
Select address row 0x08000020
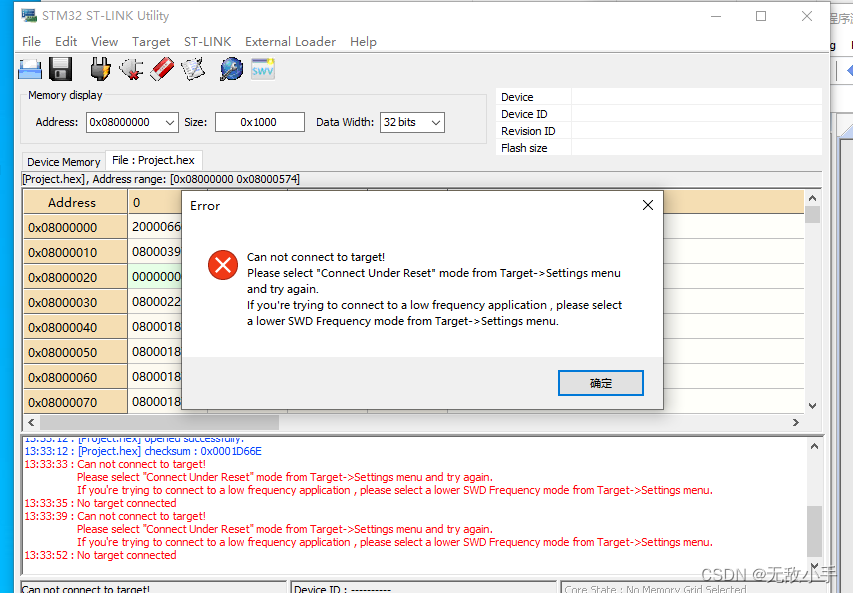click(x=75, y=277)
